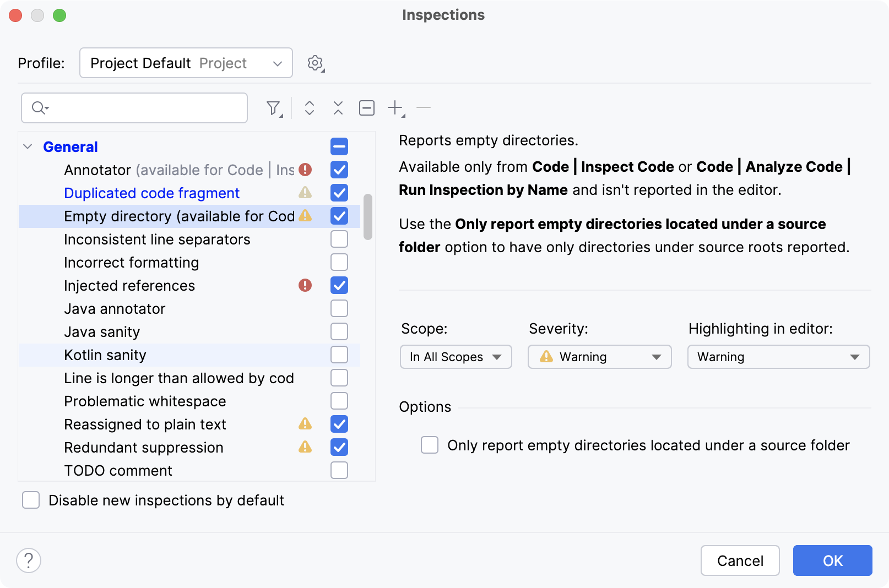Open the Scope dropdown
This screenshot has width=889, height=588.
(x=456, y=357)
